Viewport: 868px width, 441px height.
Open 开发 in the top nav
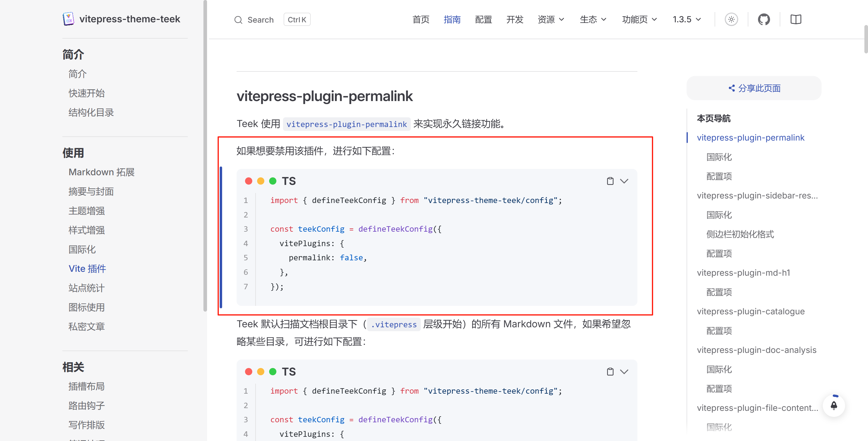pos(514,20)
